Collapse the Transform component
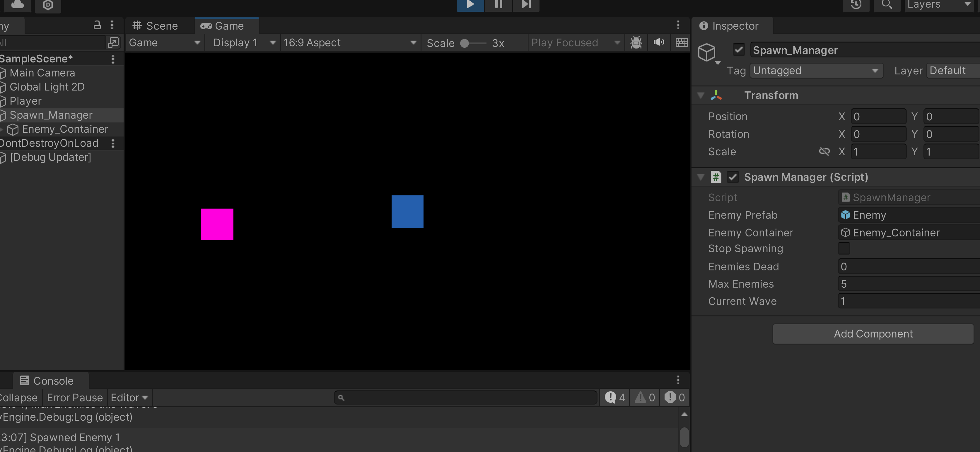The width and height of the screenshot is (980, 452). point(700,95)
